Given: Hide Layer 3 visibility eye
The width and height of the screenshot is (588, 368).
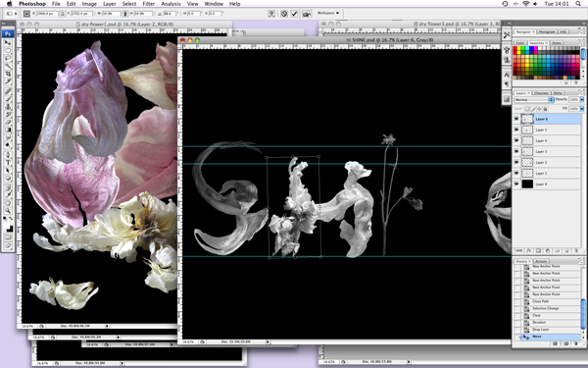Looking at the screenshot, I should pos(516,151).
